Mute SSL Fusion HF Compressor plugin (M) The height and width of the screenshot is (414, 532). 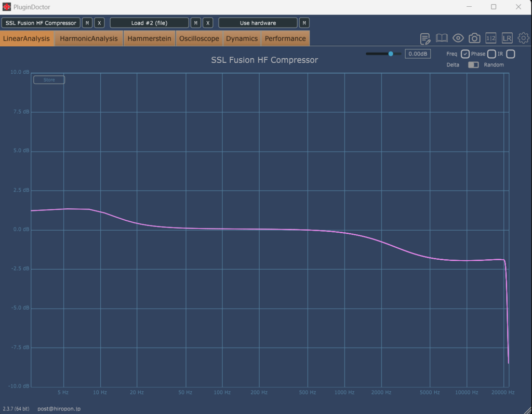click(x=87, y=23)
